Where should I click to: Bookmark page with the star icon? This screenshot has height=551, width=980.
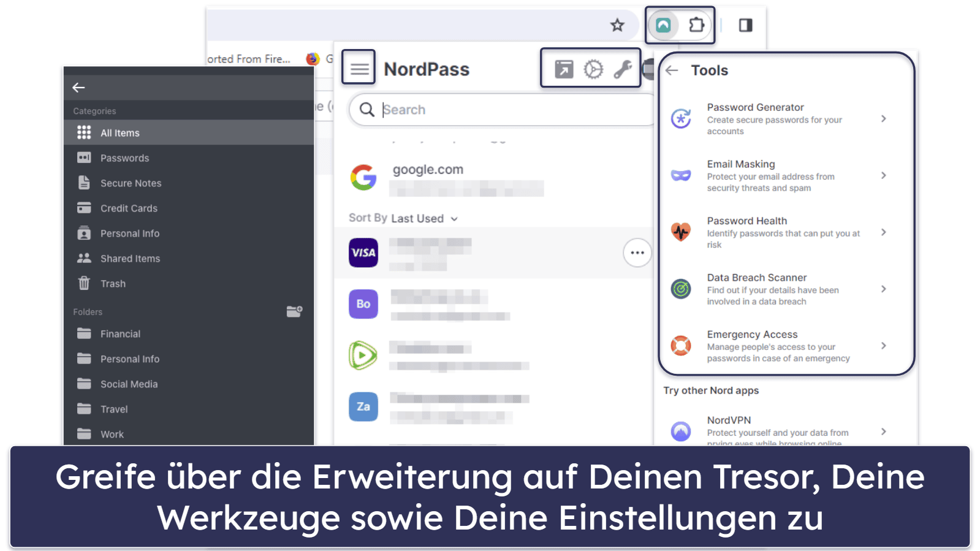coord(617,25)
